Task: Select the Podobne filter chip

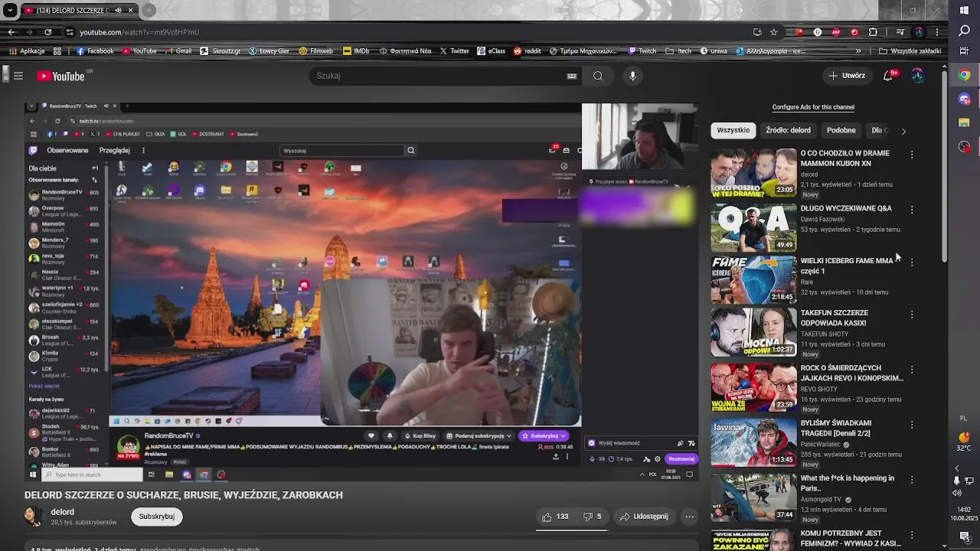Action: click(841, 130)
